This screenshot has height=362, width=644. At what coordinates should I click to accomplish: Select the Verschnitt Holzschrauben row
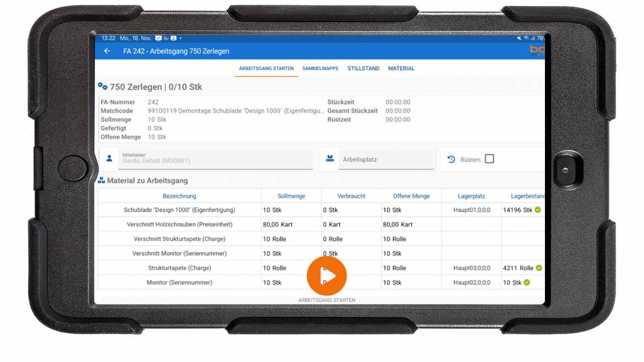(x=179, y=224)
